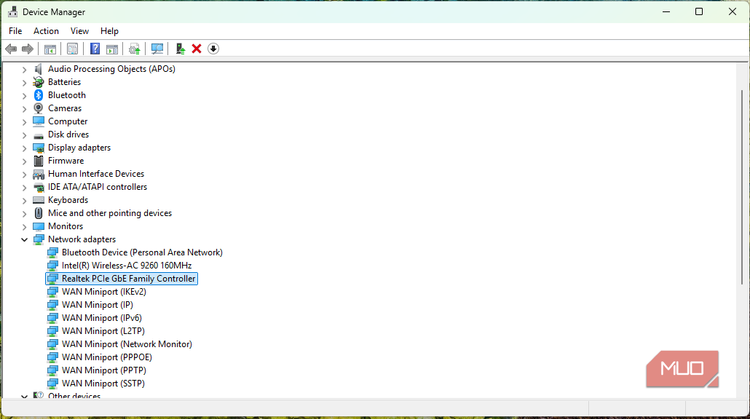Open Properties from the toolbar icon
The width and height of the screenshot is (750, 419).
(72, 49)
